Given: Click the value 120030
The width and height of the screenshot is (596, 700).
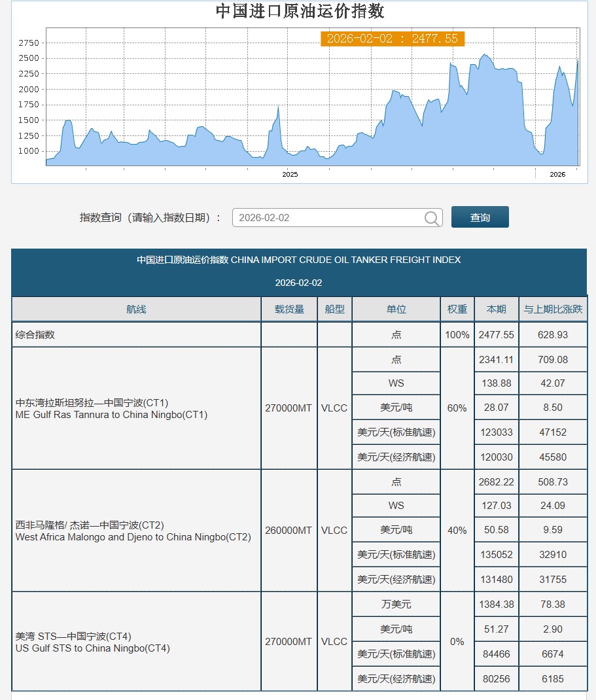Looking at the screenshot, I should coord(497,457).
